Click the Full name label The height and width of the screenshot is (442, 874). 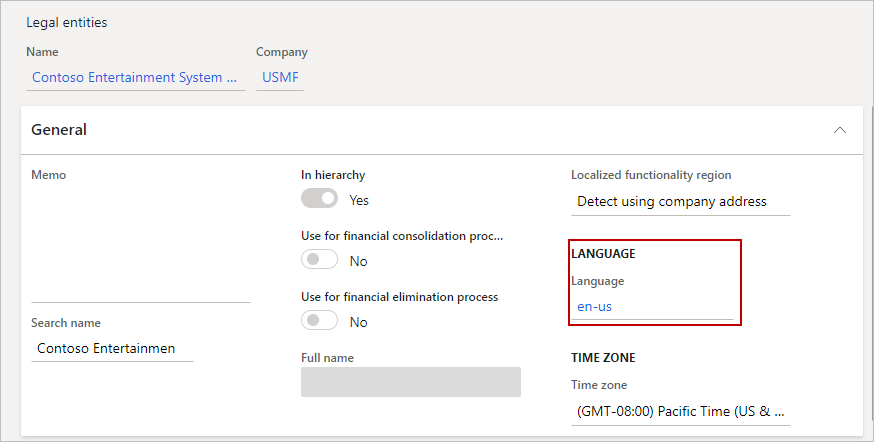click(x=327, y=358)
